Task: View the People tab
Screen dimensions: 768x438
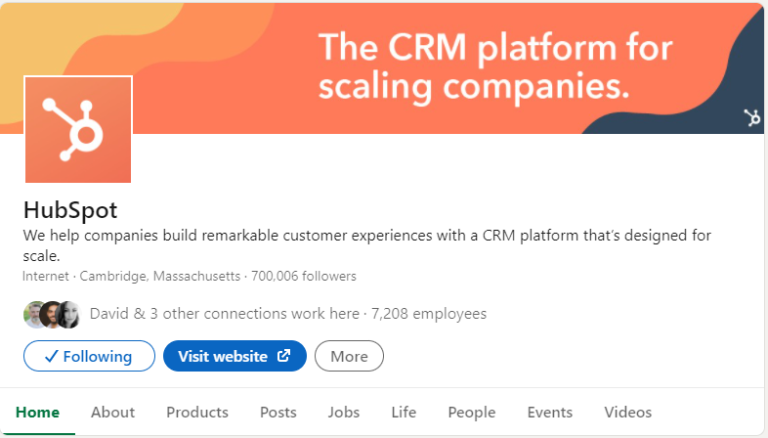Action: [x=471, y=412]
